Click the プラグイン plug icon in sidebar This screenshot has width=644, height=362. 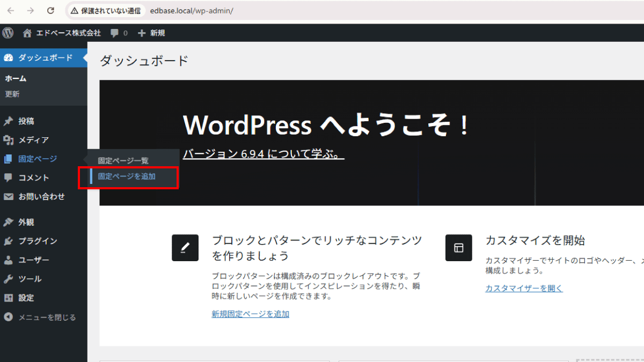[9, 241]
